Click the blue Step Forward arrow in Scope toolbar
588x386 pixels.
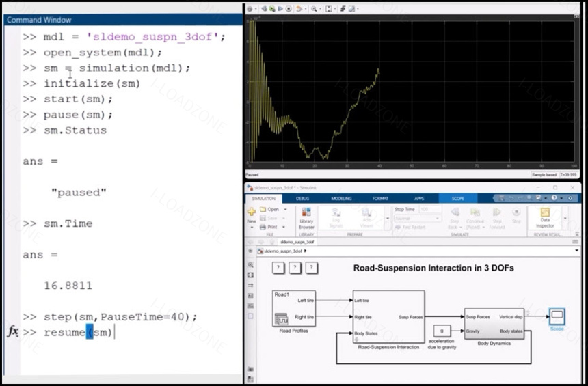[280, 9]
